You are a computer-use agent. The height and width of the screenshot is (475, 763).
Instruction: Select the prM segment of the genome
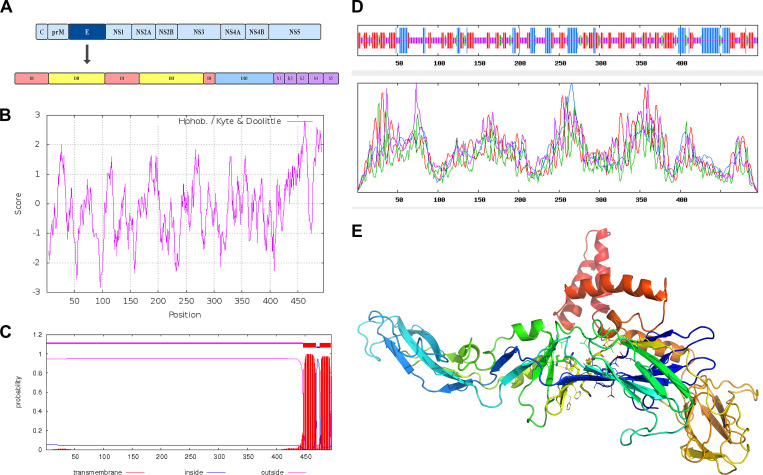(x=58, y=32)
